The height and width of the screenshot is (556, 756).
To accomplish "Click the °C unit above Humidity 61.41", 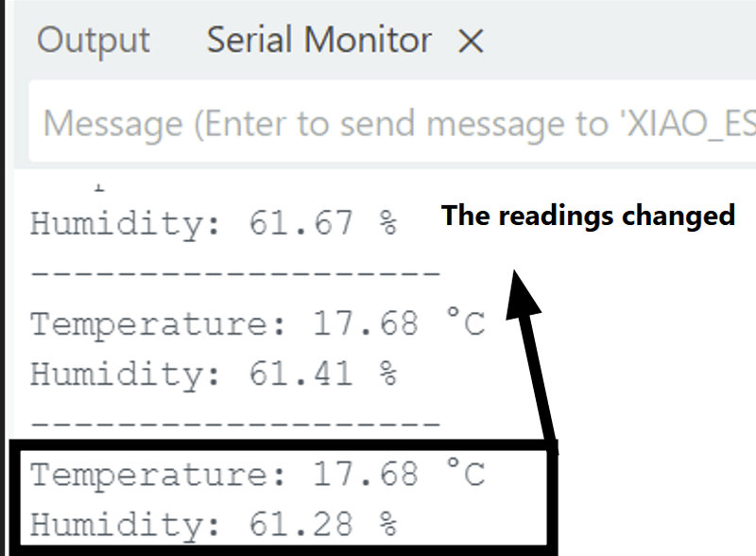I will click(465, 324).
